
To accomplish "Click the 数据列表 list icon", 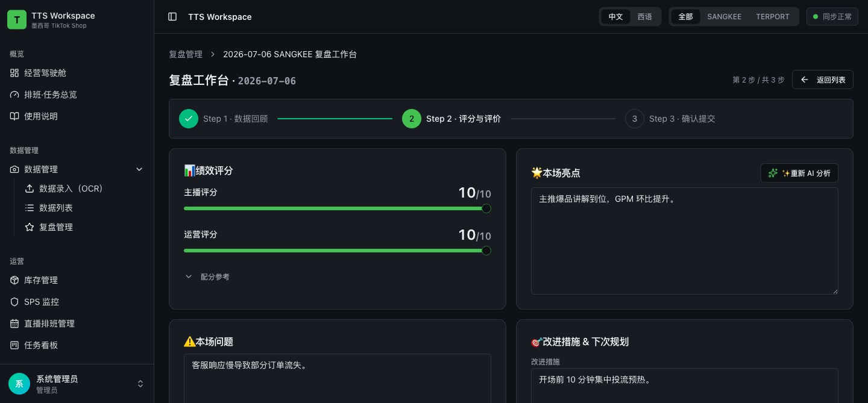I will [x=29, y=208].
